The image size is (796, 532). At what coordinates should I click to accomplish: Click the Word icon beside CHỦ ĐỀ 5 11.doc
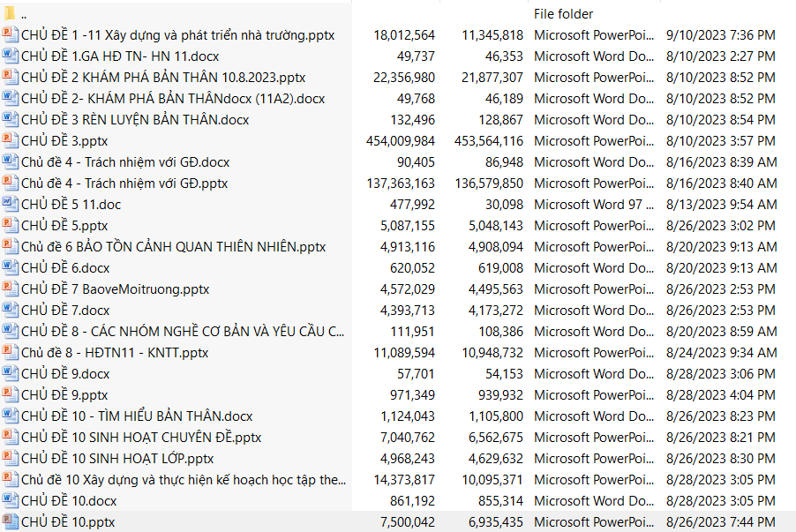tap(10, 205)
